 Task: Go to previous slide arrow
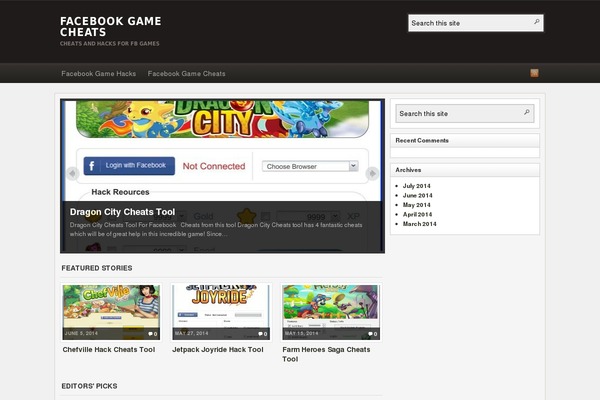click(72, 173)
